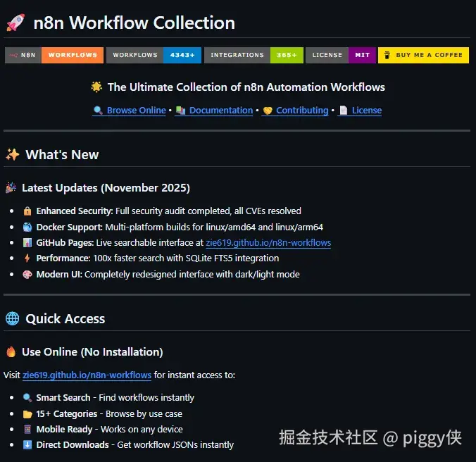Viewport: 476px width, 462px height.
Task: Click the Quick Access heading
Action: tap(65, 319)
